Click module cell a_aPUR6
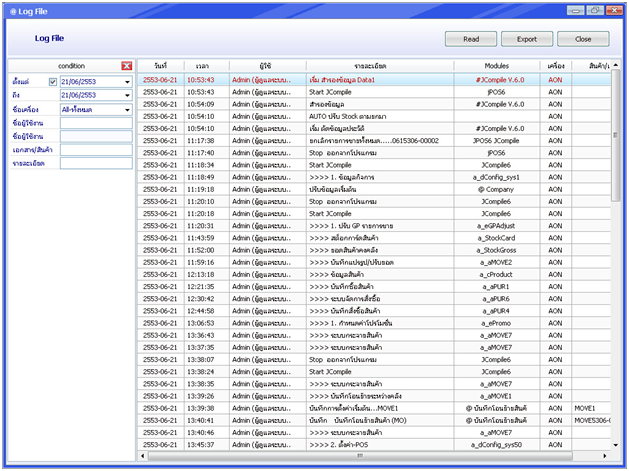The height and width of the screenshot is (471, 629). (497, 299)
